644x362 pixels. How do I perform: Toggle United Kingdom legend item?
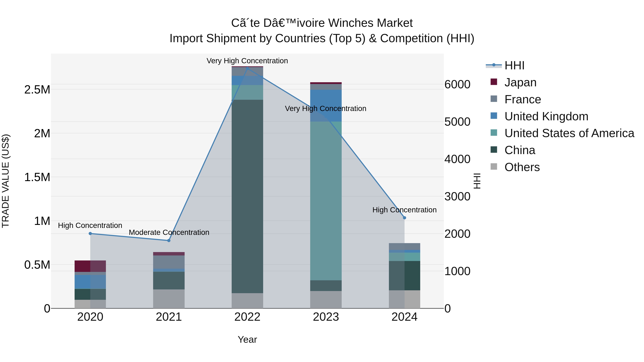[x=546, y=116]
